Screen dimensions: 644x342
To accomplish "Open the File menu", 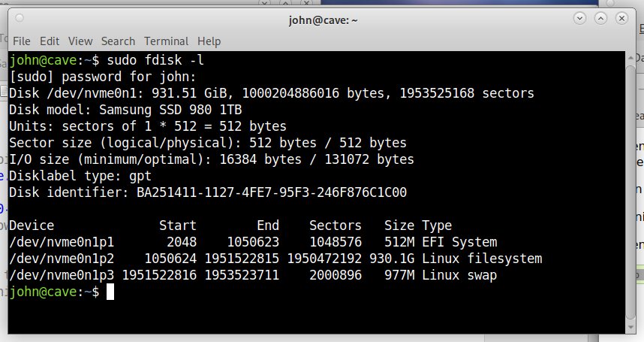I will coord(21,41).
